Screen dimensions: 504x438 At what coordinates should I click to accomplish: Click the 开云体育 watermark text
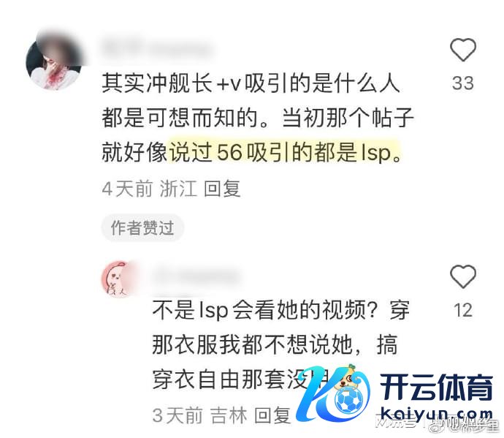[x=436, y=388]
